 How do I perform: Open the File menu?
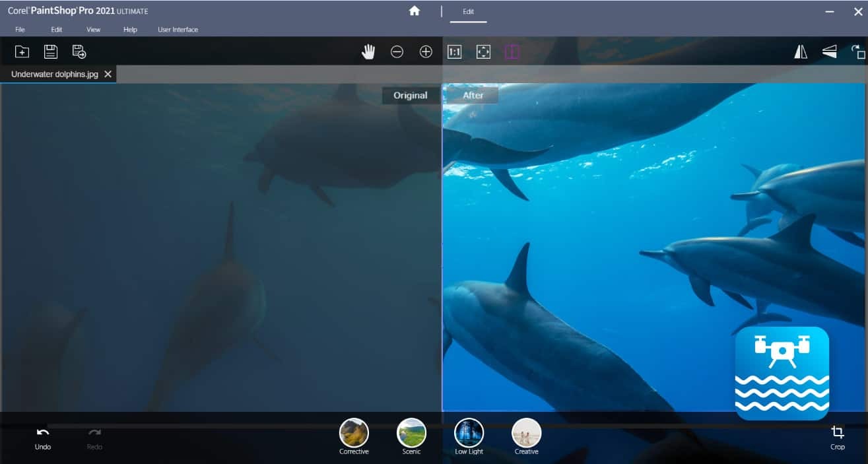(20, 30)
